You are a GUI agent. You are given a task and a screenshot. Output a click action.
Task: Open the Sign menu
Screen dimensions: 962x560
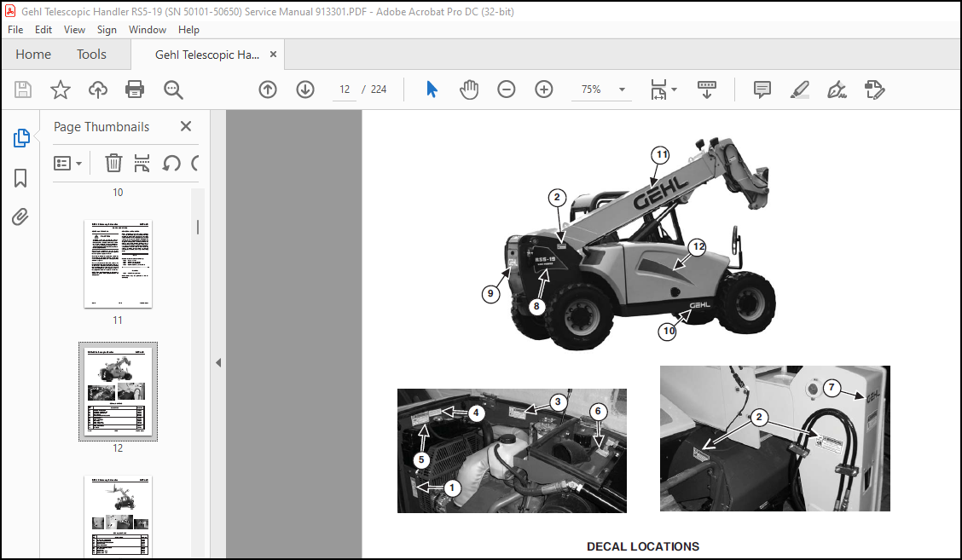coord(107,30)
